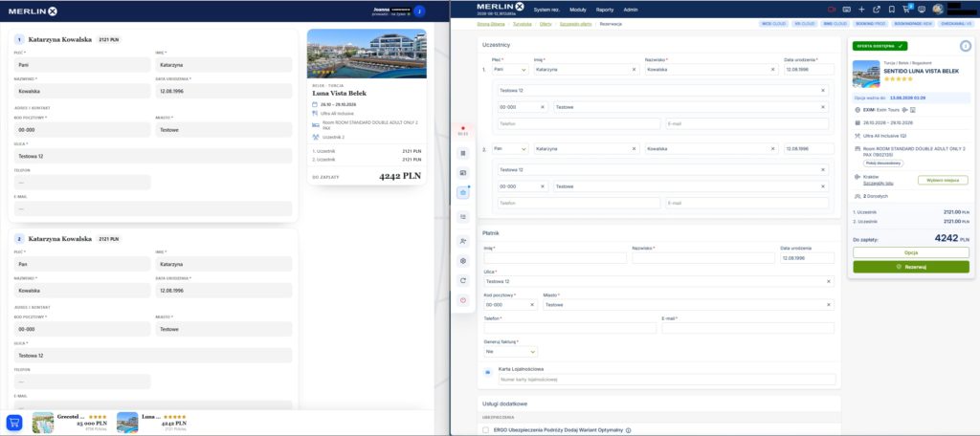Go to Oferty breadcrumb link
980x436 pixels.
pyautogui.click(x=546, y=24)
